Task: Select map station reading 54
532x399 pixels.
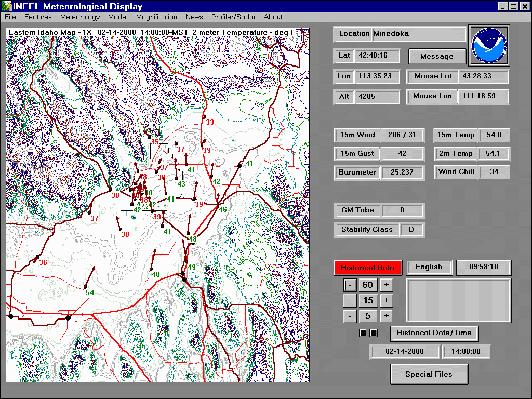Action: coord(89,293)
